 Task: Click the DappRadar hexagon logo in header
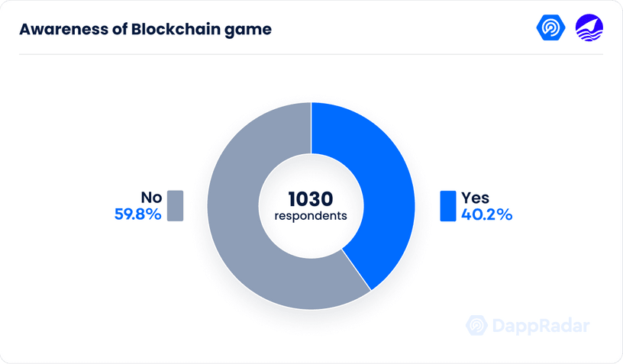pos(550,27)
